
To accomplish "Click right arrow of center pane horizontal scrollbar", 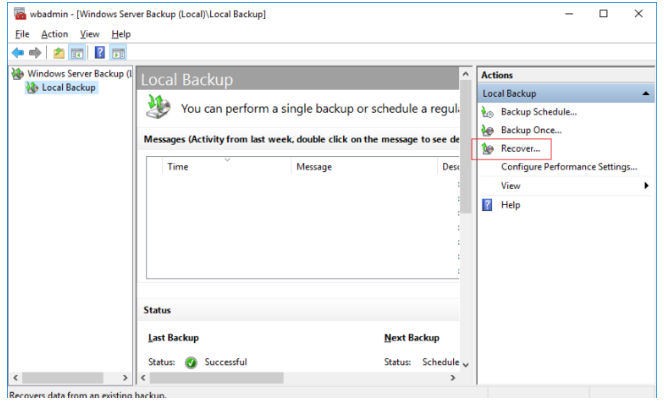I will point(453,378).
